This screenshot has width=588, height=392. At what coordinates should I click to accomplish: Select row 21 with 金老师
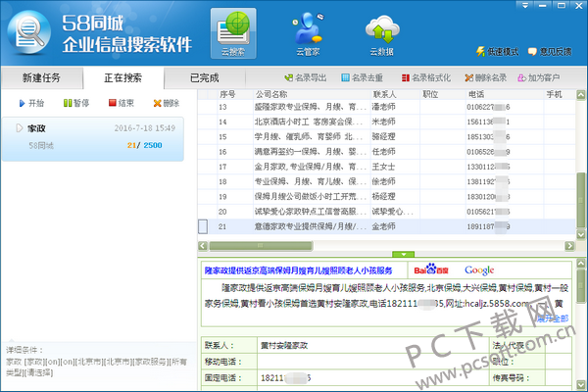point(387,226)
